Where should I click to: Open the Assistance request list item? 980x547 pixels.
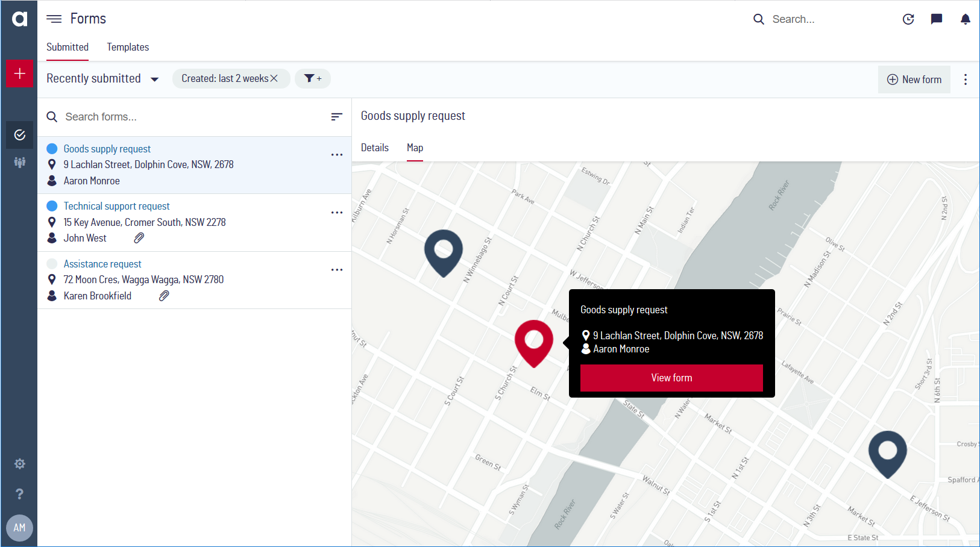195,280
